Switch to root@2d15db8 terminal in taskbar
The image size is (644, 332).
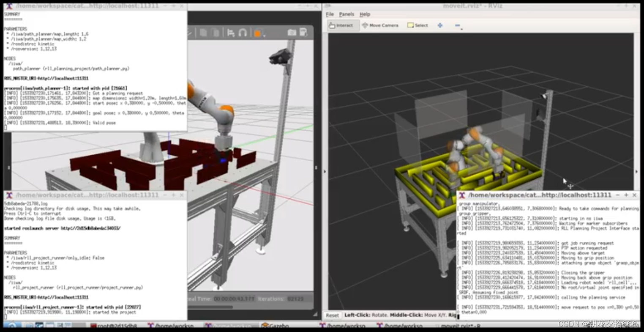click(x=113, y=326)
